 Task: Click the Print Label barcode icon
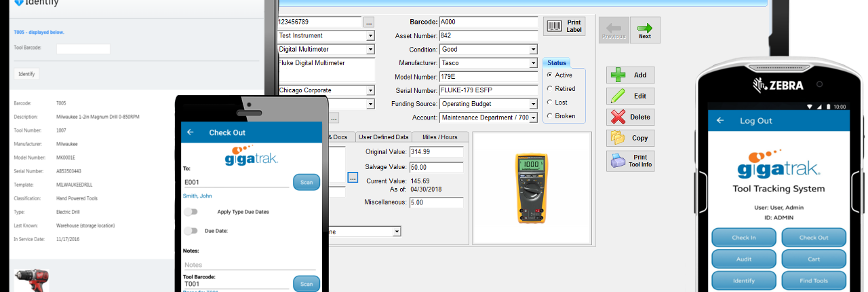(555, 26)
